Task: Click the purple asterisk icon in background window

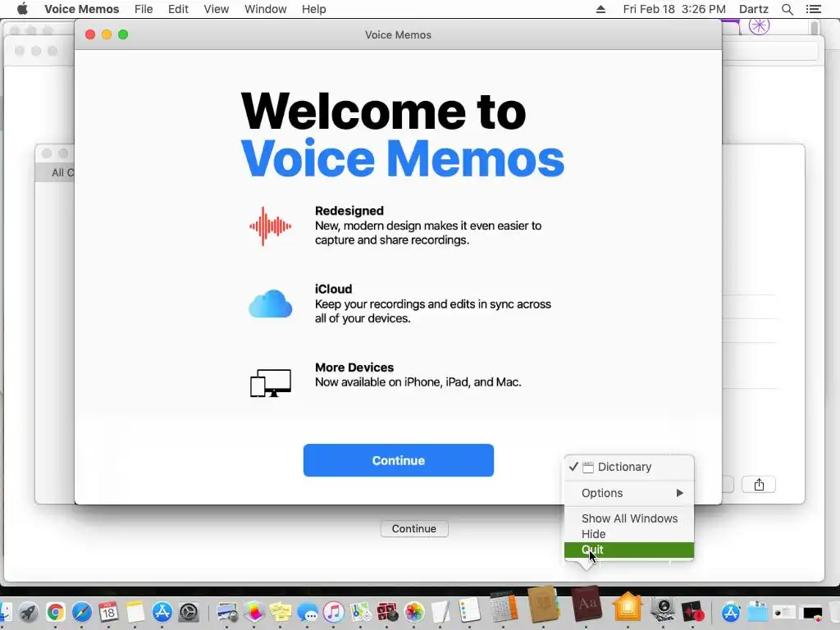Action: click(x=759, y=25)
